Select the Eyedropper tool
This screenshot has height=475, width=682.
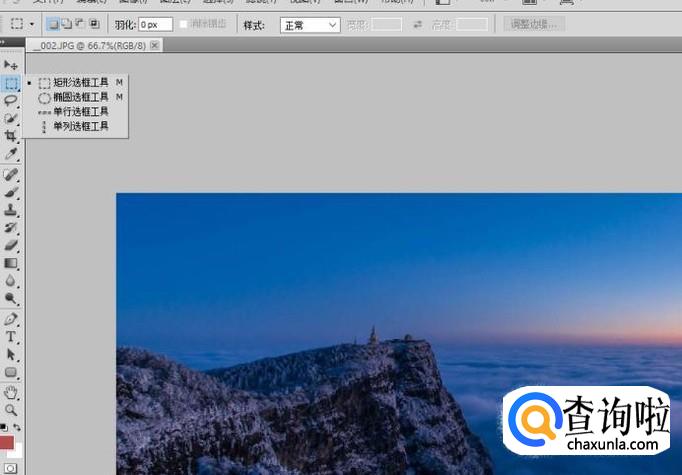pos(11,154)
